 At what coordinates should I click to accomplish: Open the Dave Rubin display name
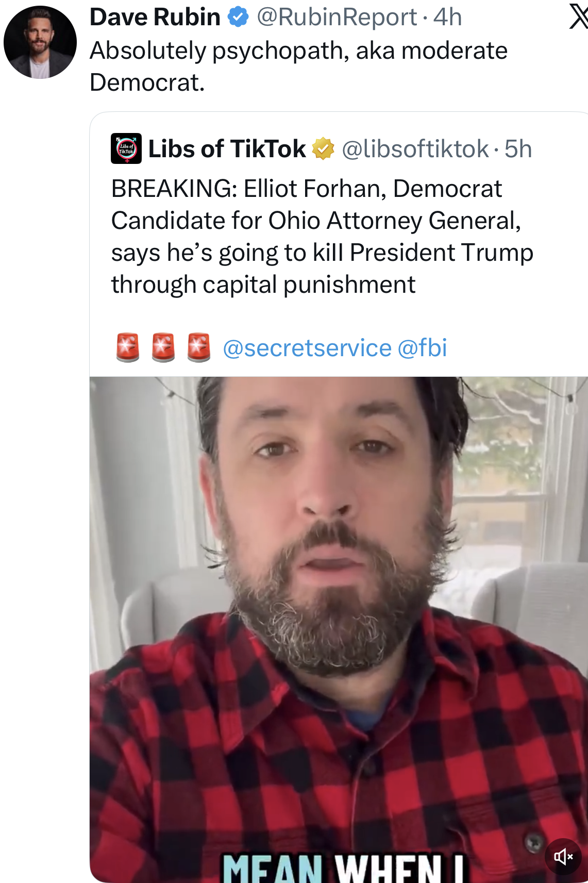click(155, 18)
